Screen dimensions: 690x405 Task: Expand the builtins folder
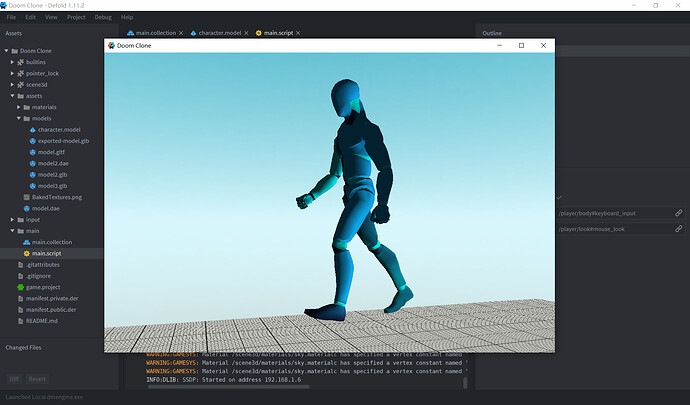coord(12,62)
